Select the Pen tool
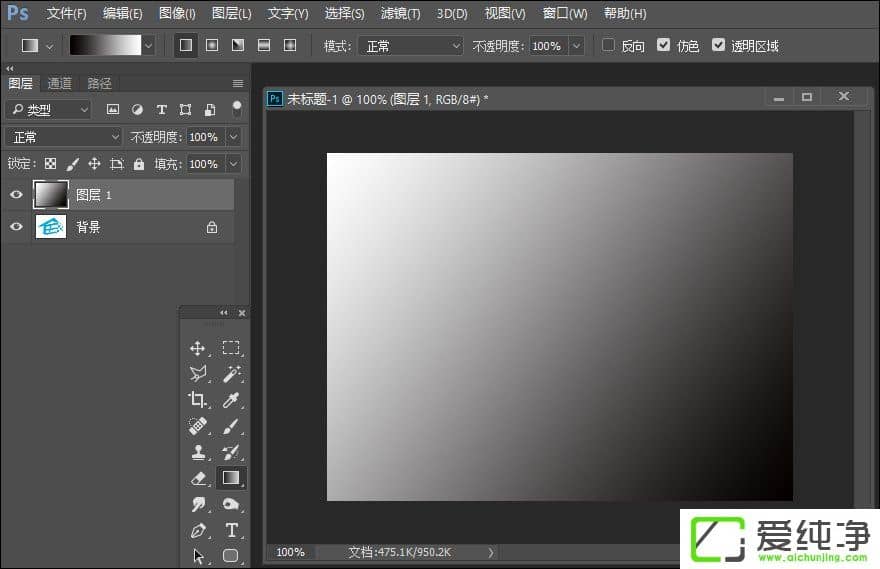Image resolution: width=880 pixels, height=569 pixels. [x=198, y=530]
